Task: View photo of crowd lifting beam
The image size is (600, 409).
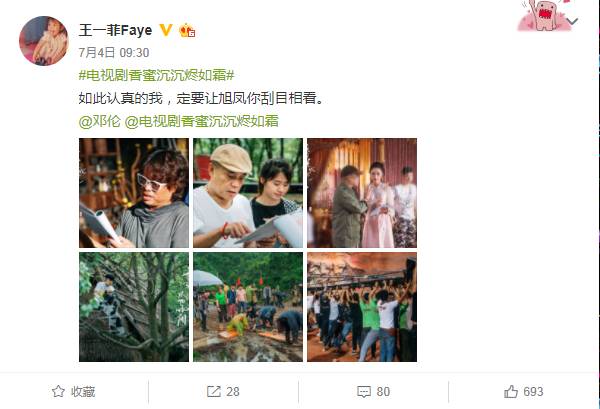Action: (x=362, y=307)
